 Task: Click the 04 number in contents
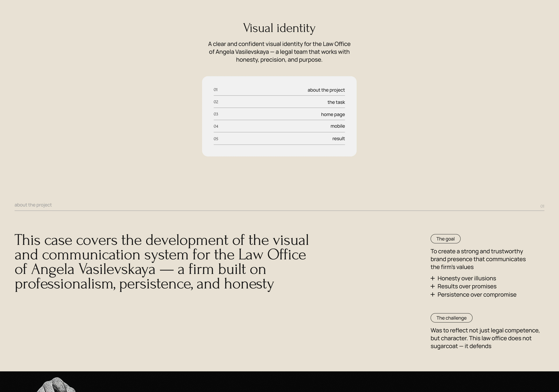point(216,126)
